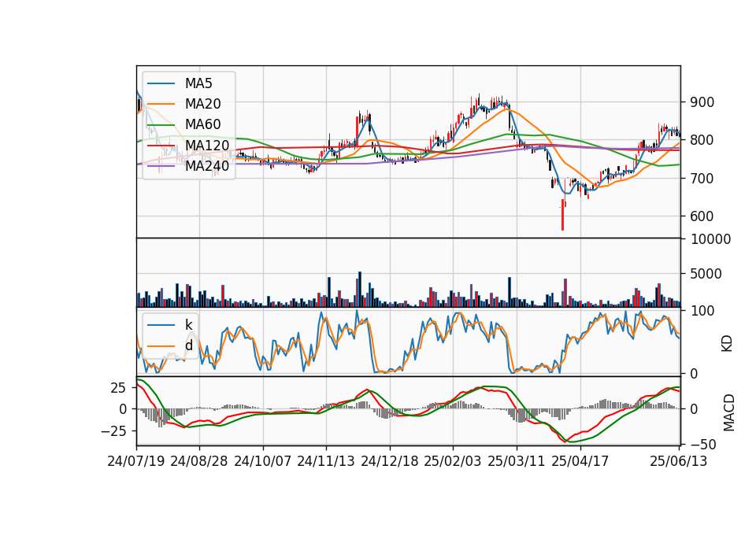Click the d legend label in KD panel
The image size is (756, 543).
(x=188, y=345)
